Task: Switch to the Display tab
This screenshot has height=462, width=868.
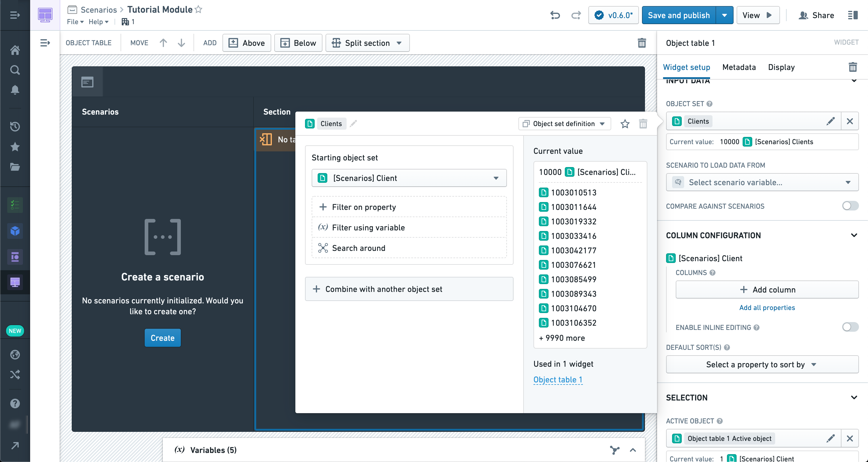Action: (781, 67)
